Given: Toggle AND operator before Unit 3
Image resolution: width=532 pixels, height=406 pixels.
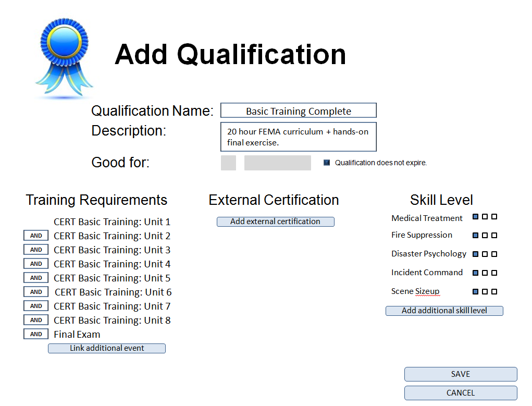Looking at the screenshot, I should (36, 250).
